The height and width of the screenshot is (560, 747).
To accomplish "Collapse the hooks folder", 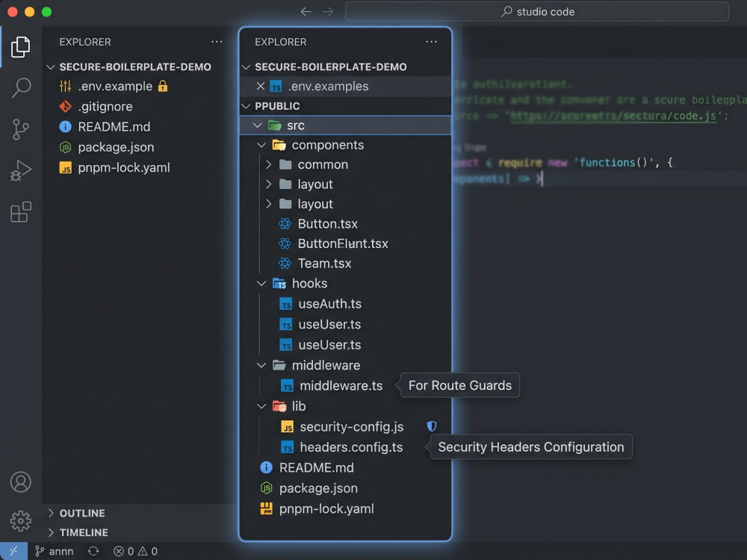I will (x=261, y=283).
